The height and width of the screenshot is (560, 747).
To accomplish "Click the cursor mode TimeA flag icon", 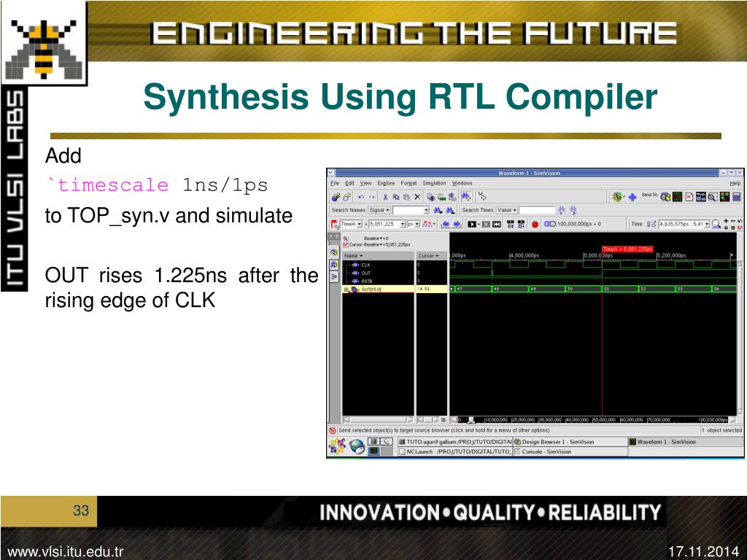I will [x=334, y=224].
